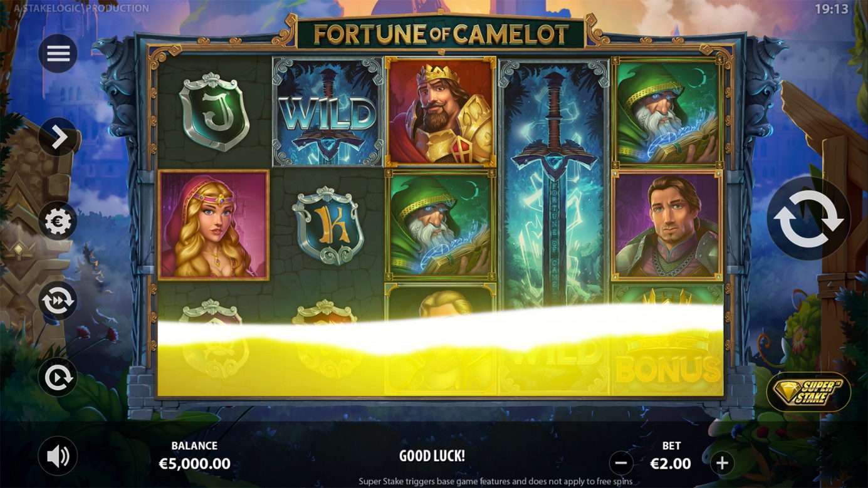
Task: Click the blonde lady symbol
Action: pos(214,224)
